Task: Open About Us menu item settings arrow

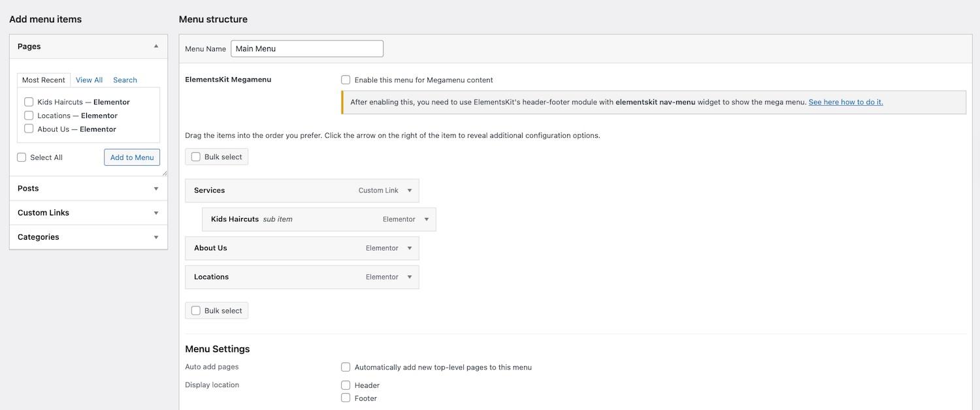Action: (x=410, y=248)
